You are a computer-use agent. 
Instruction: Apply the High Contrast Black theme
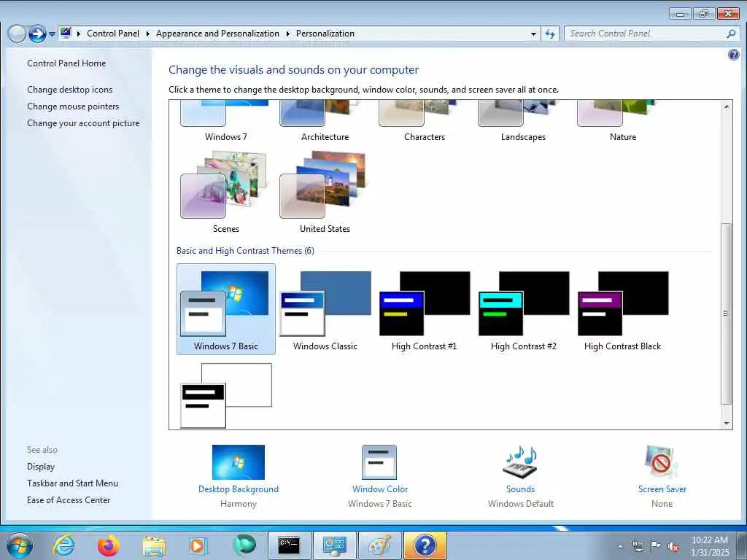point(623,309)
